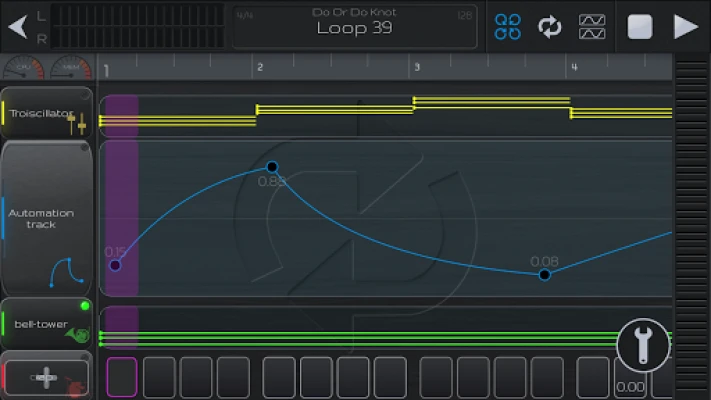This screenshot has height=400, width=711.
Task: Toggle Troiscillator track corner indicator
Action: pos(84,95)
